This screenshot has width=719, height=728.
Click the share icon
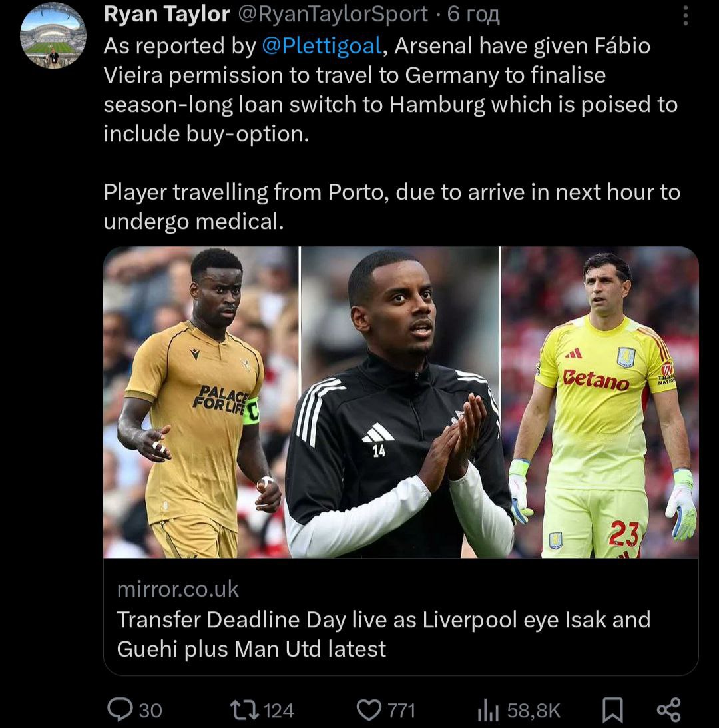pos(668,710)
